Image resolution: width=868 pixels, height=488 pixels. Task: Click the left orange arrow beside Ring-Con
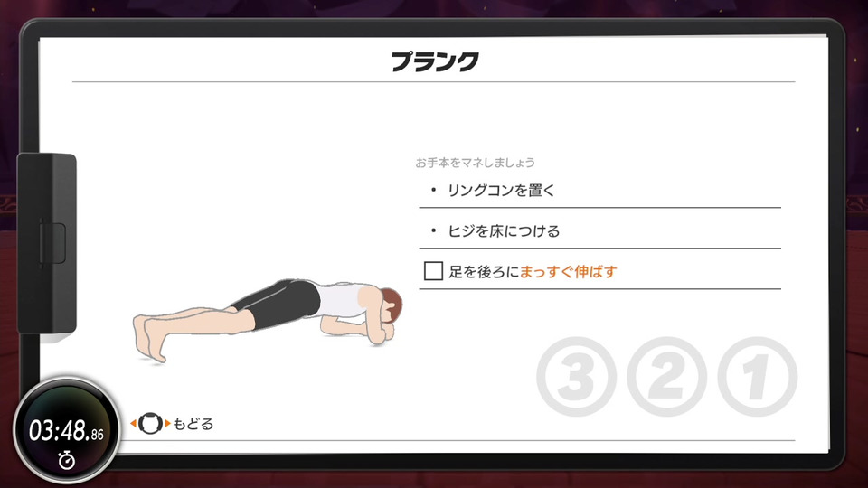point(134,424)
